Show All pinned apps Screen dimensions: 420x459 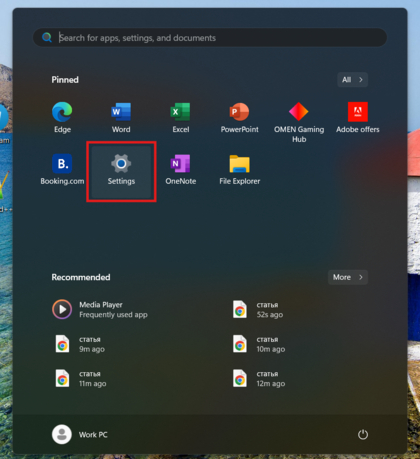352,80
